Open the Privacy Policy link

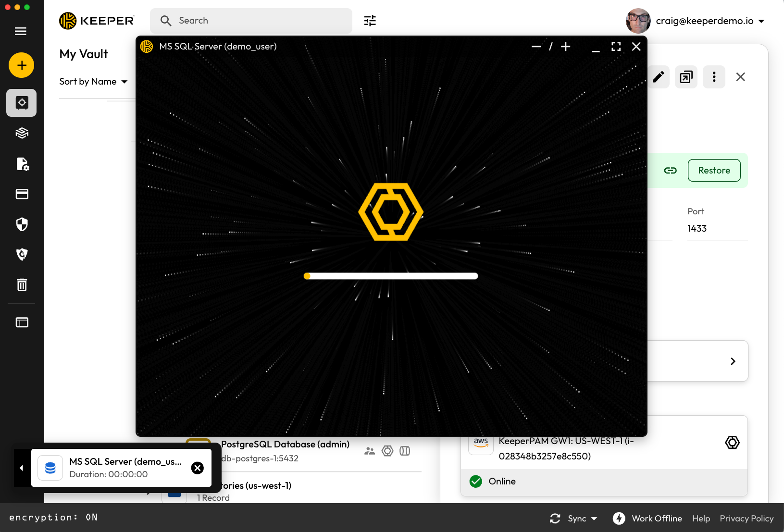coord(746,519)
